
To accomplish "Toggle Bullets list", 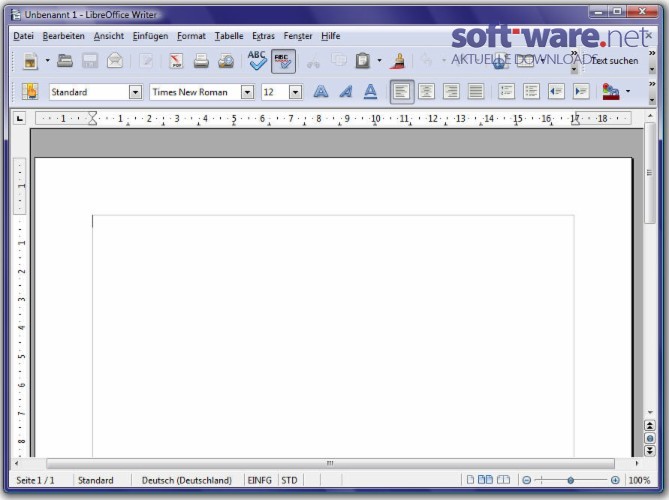I will 531,92.
